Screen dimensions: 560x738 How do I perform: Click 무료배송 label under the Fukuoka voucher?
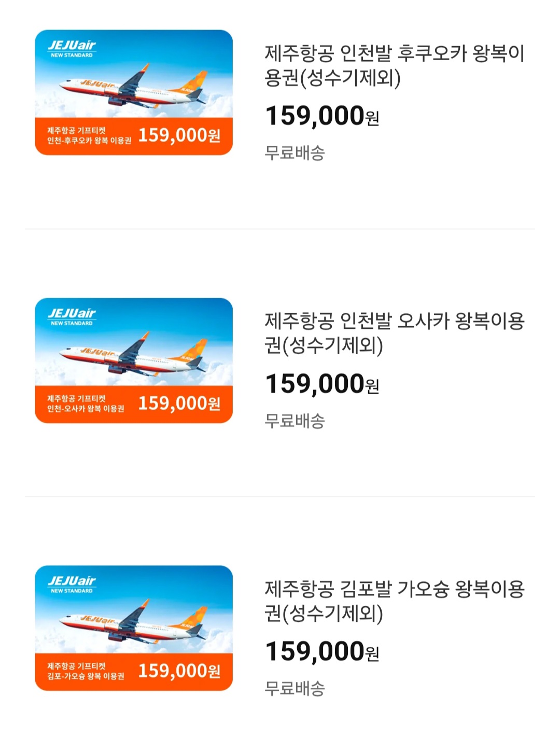pyautogui.click(x=295, y=153)
